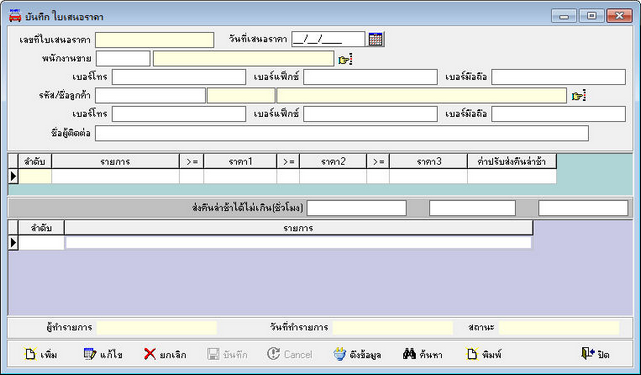Focus the วันที่เสนอราคา date field

328,39
